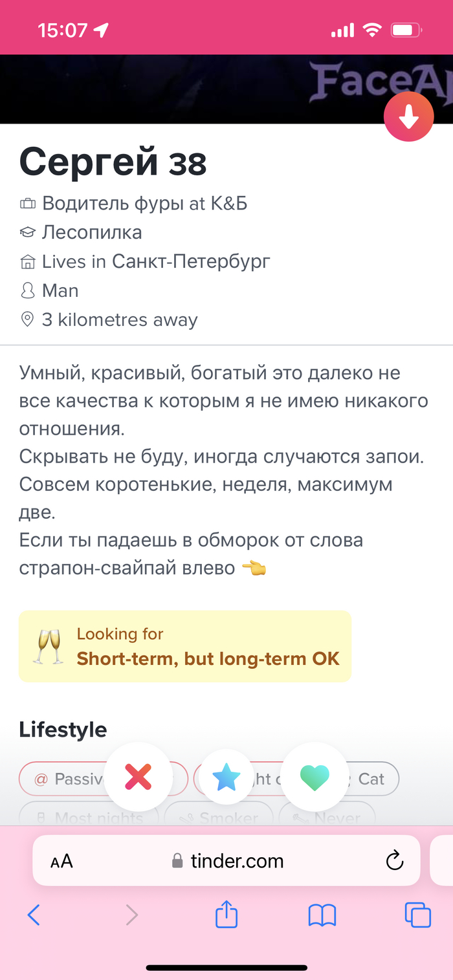Tap the Looking for Short-term card

185,646
